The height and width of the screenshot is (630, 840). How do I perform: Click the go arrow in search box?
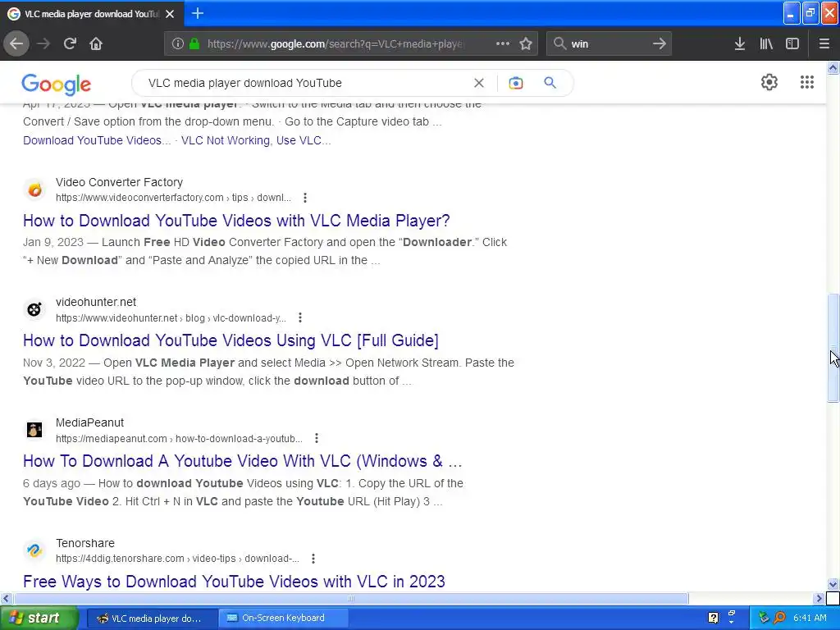pyautogui.click(x=660, y=43)
